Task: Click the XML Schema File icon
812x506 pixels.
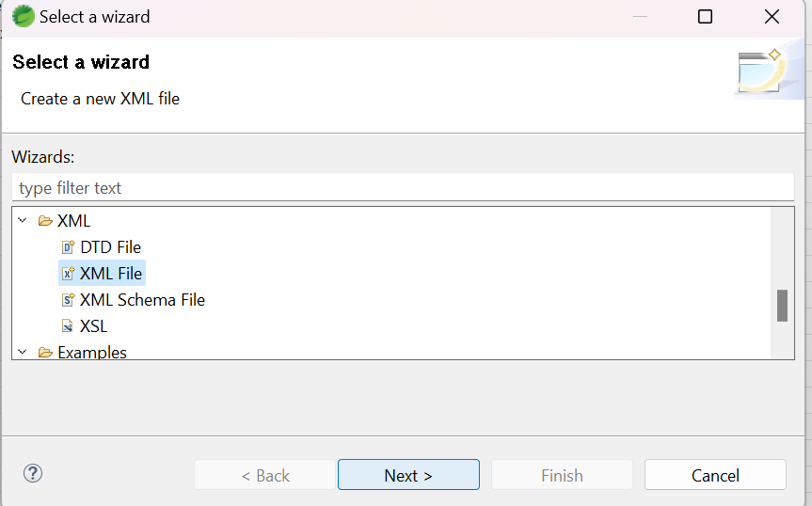Action: click(68, 300)
